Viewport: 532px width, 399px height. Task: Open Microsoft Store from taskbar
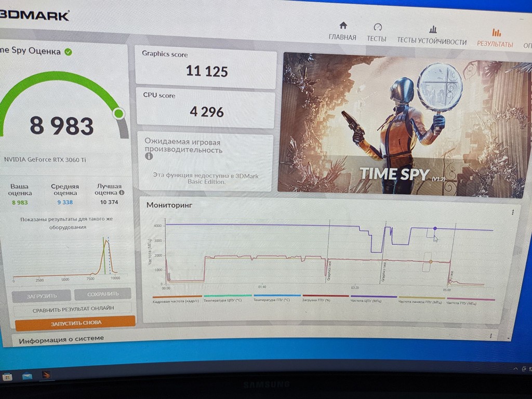pyautogui.click(x=7, y=377)
